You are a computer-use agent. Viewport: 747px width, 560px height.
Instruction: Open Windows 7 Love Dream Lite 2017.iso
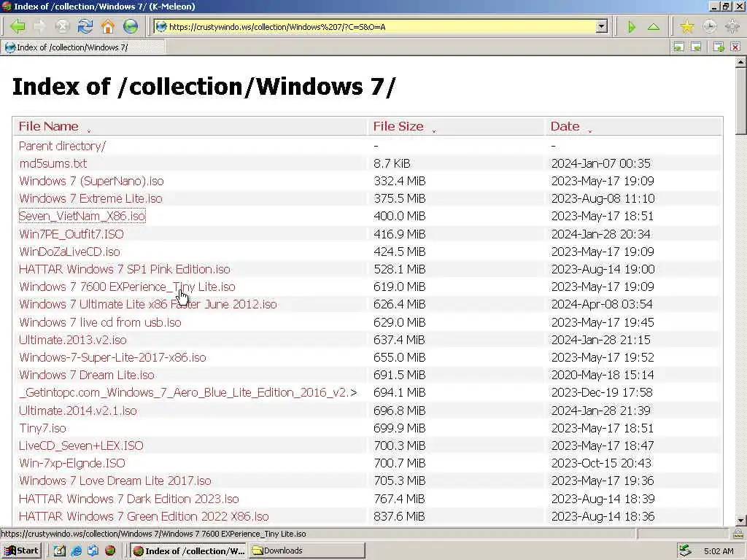(x=115, y=481)
